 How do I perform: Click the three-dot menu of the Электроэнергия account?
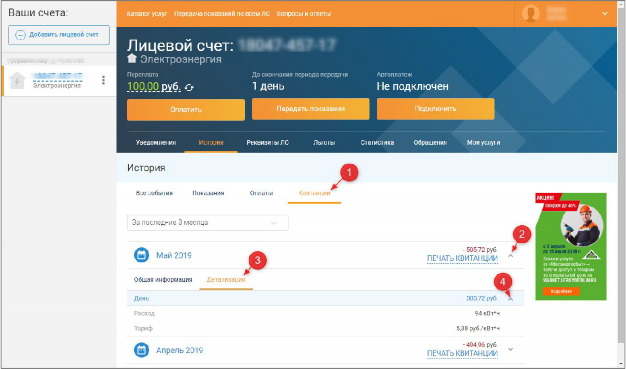tap(103, 80)
